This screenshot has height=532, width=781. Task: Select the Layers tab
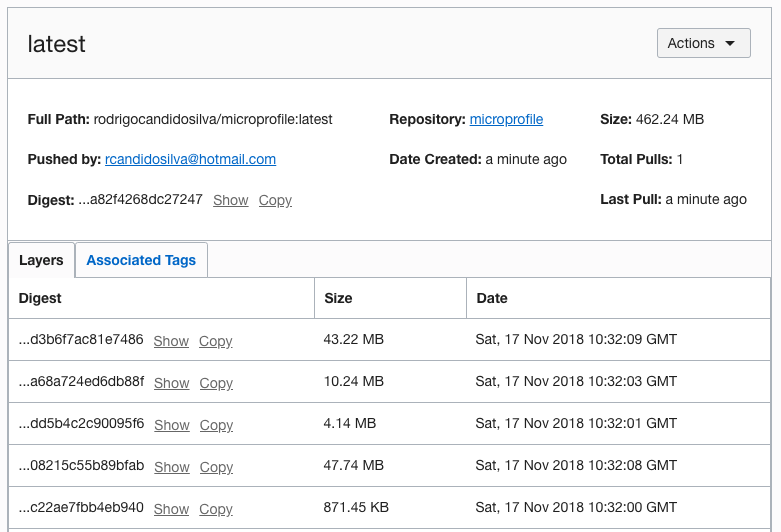coord(41,260)
